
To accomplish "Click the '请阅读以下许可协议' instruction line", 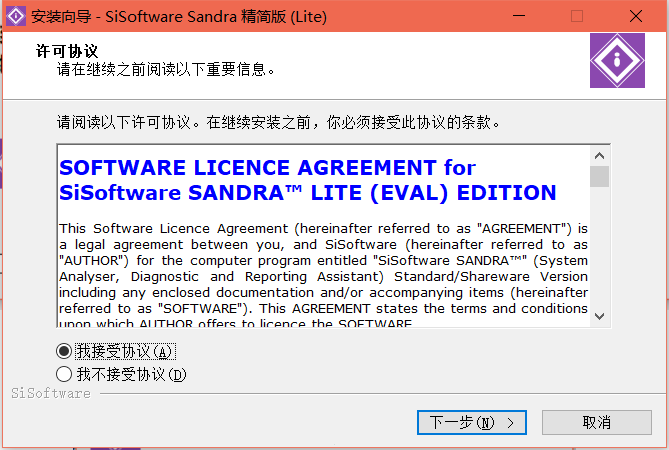I will point(279,122).
